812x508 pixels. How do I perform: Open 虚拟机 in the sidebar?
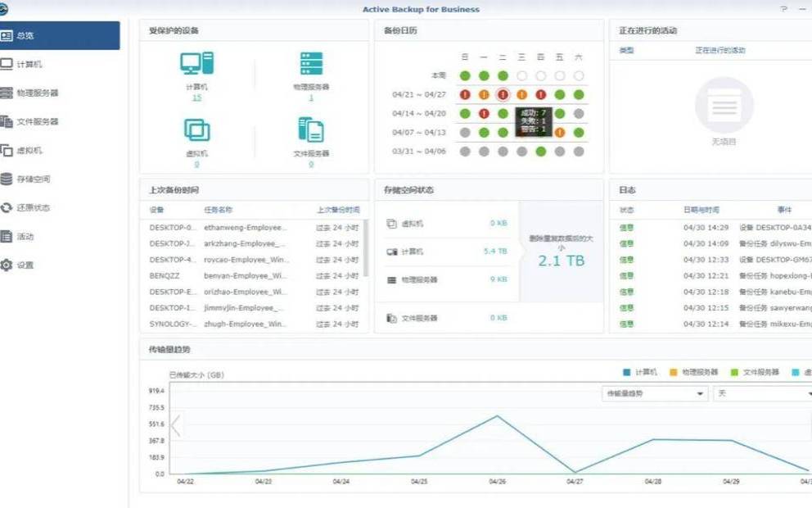pyautogui.click(x=60, y=150)
